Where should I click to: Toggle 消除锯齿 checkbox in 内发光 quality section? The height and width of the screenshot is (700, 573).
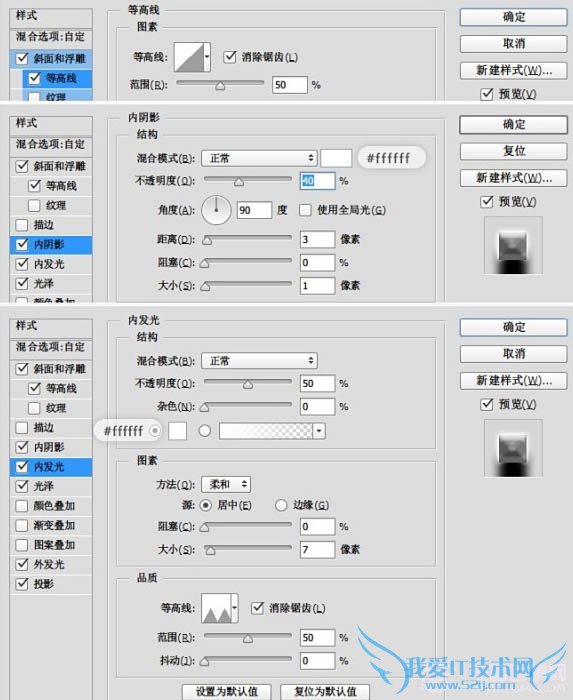coord(257,608)
